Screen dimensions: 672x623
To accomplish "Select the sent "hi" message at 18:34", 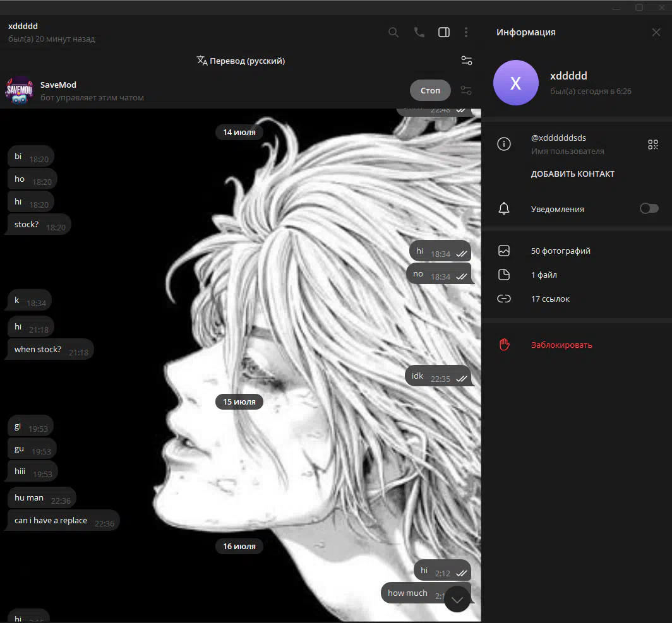I will point(441,251).
